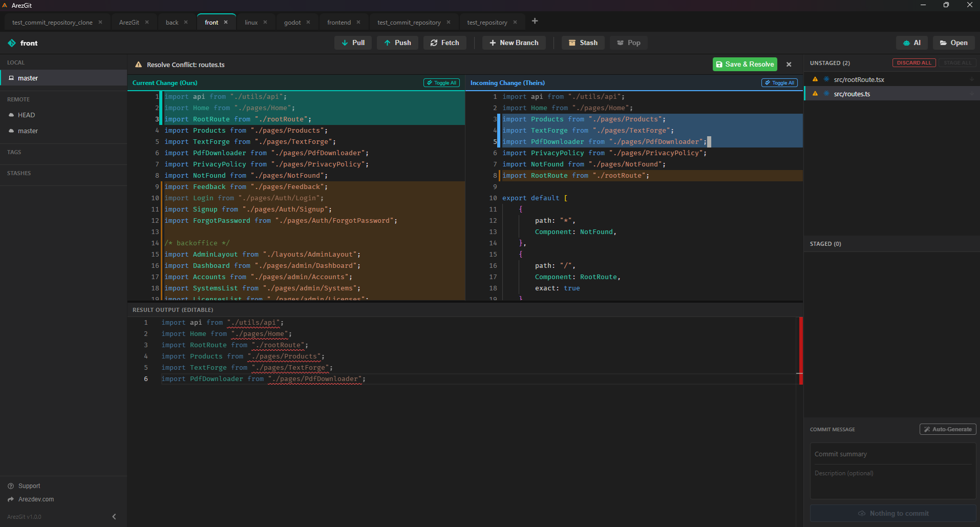The height and width of the screenshot is (527, 980).
Task: Switch to the godot repository tab
Action: tap(291, 22)
